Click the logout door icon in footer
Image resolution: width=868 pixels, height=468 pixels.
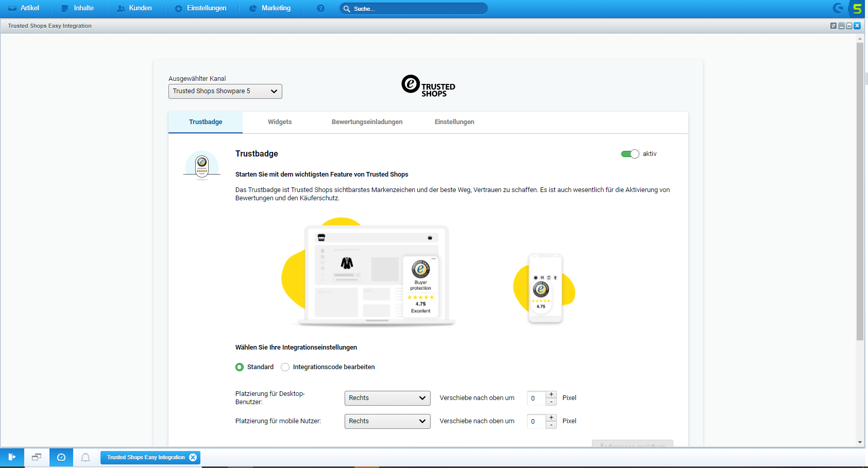coord(12,457)
